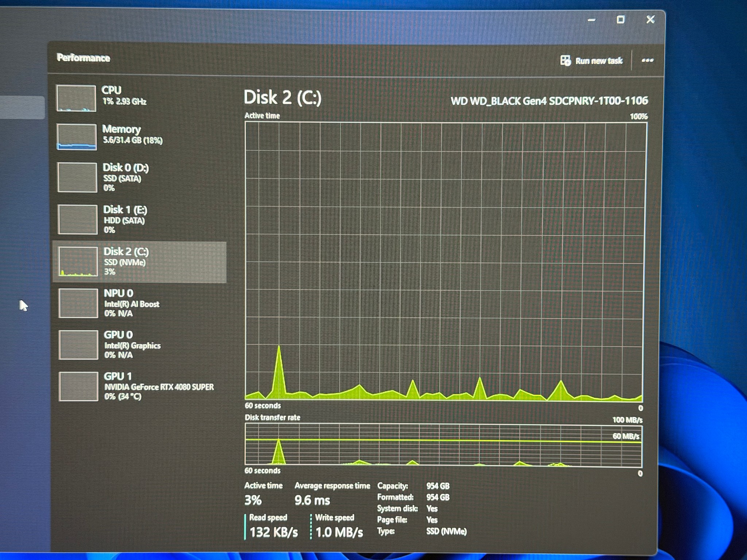
Task: Click the Write speed label
Action: click(334, 518)
